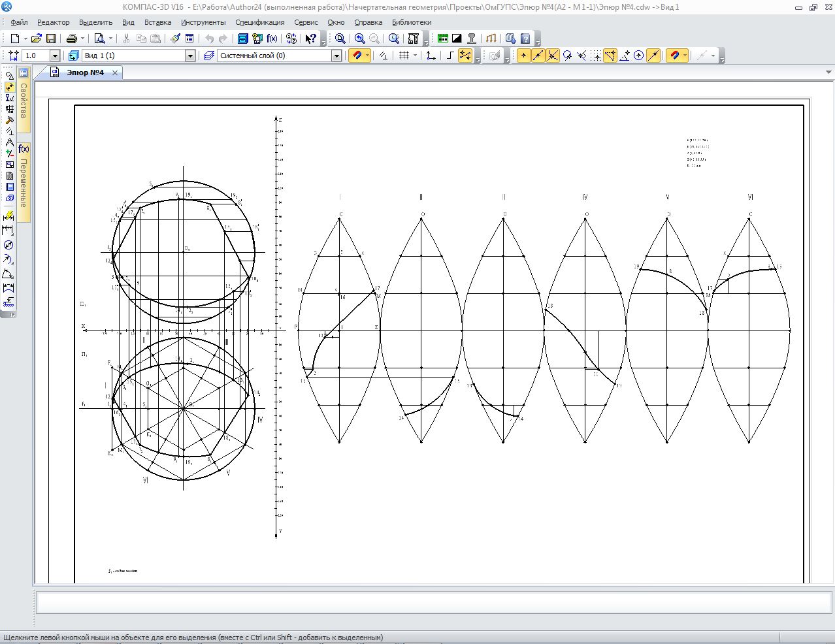Viewport: 835px width, 644px height.
Task: Toggle the orthogonal drawing mode button
Action: click(x=450, y=56)
